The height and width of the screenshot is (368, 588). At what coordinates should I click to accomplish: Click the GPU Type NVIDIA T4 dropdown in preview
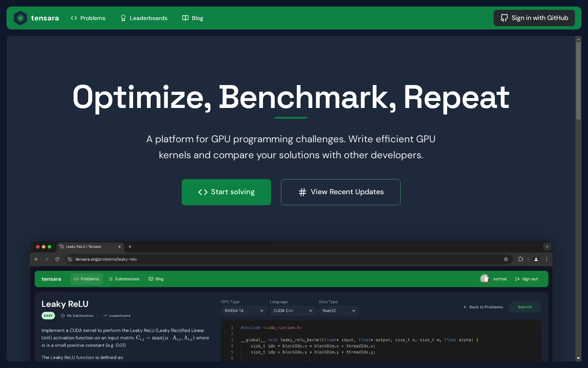244,311
